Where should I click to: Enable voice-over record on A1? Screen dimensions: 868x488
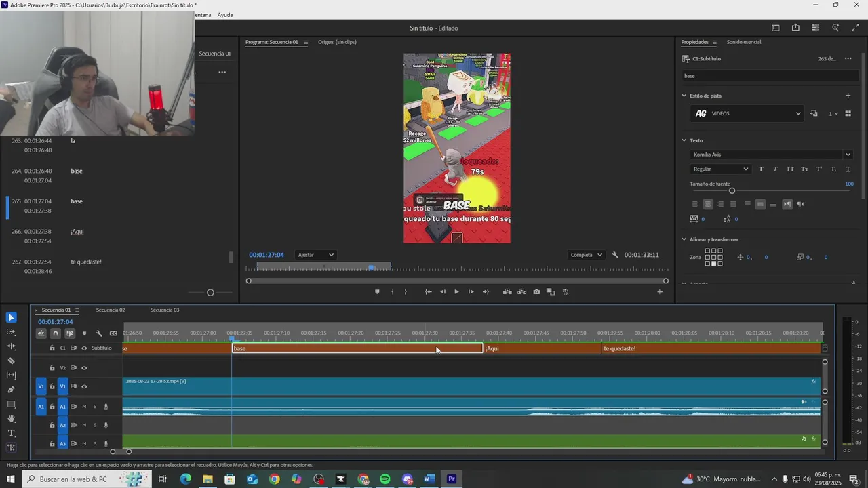(x=106, y=407)
